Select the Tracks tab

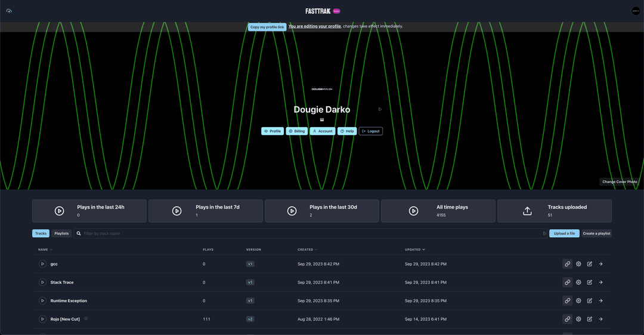click(x=41, y=233)
